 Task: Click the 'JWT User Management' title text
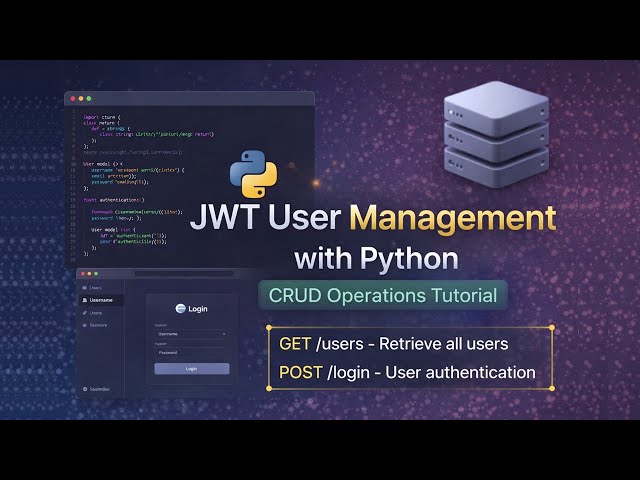coord(373,218)
